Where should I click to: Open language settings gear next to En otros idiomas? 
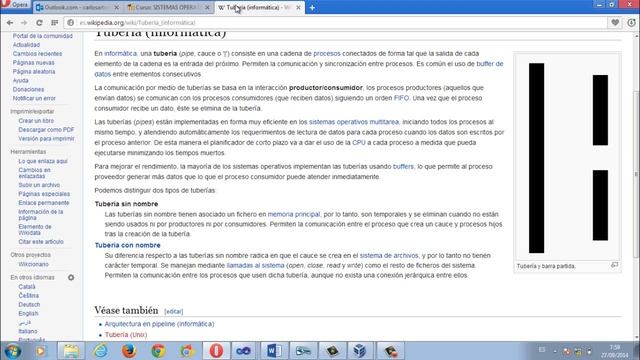[x=71, y=278]
